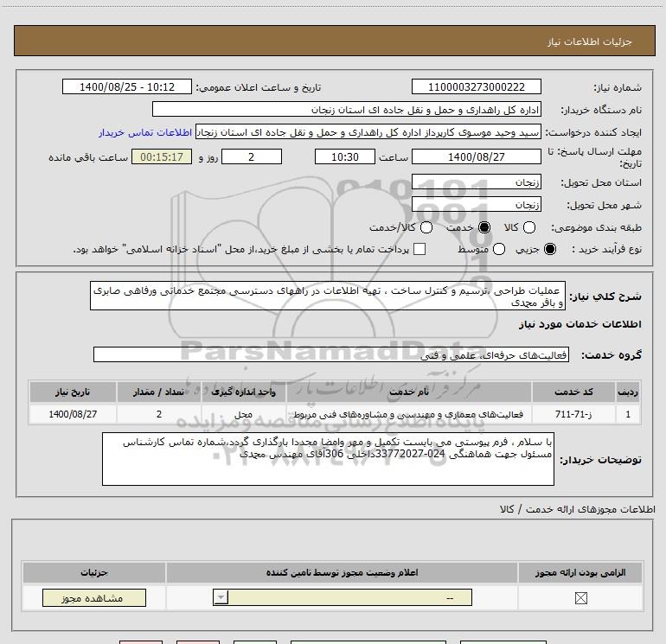
Task: Click the استان محل تحویل field زنجان
Action: coord(476,182)
